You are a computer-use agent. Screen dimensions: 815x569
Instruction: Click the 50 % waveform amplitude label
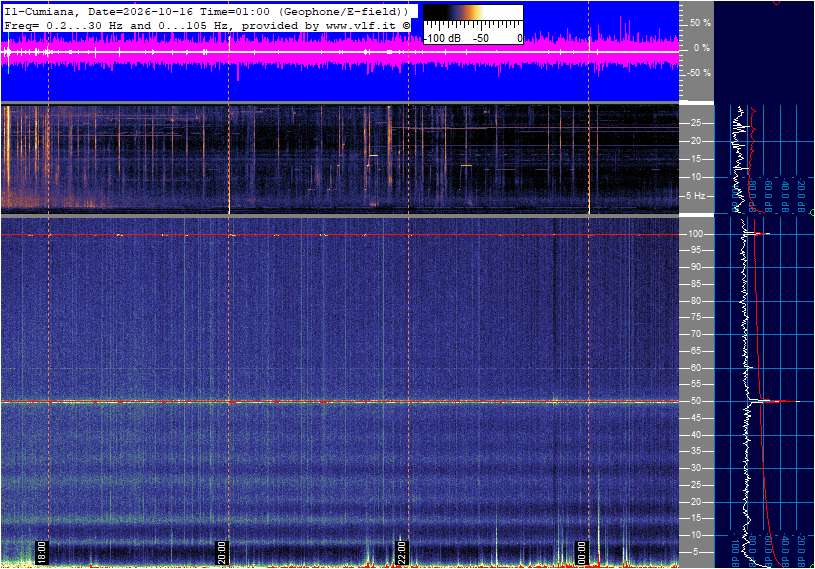pos(700,23)
